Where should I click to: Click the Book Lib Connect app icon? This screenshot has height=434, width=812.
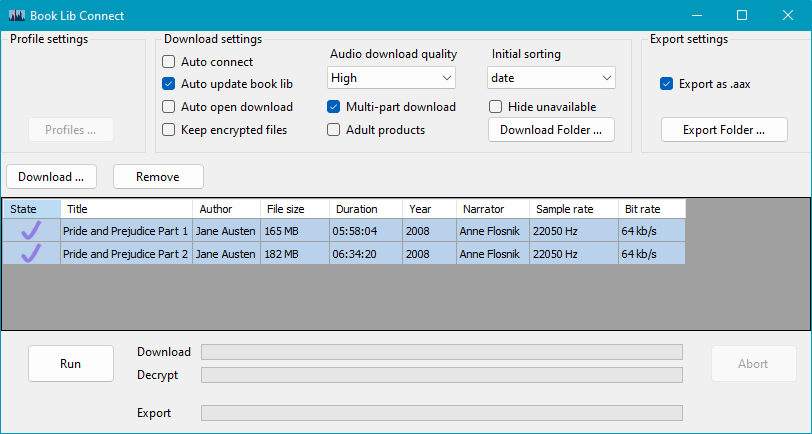click(x=17, y=16)
